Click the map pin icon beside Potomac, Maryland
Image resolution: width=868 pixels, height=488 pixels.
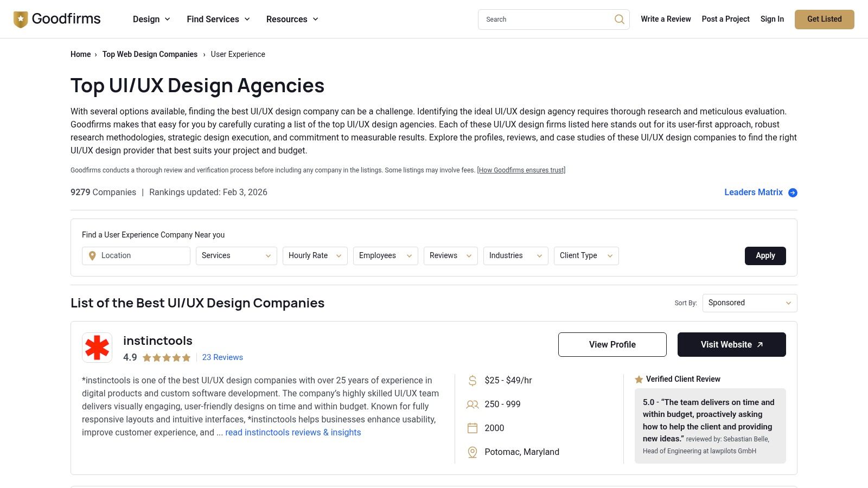(471, 452)
